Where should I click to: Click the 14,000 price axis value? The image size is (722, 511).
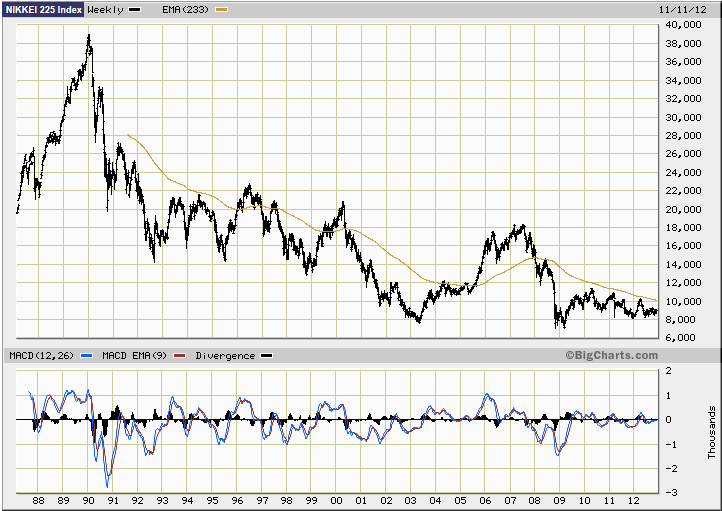click(684, 264)
